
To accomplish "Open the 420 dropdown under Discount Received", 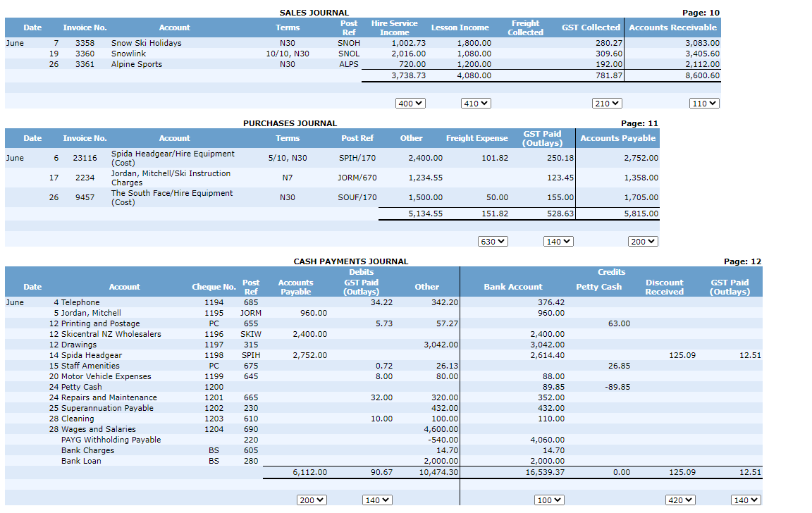I will 679,500.
